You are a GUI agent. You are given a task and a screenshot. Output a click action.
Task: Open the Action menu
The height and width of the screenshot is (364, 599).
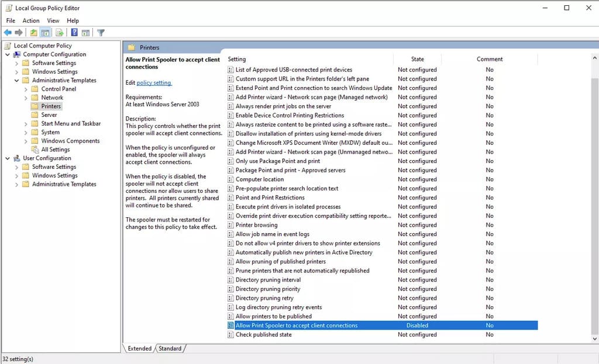pyautogui.click(x=31, y=20)
